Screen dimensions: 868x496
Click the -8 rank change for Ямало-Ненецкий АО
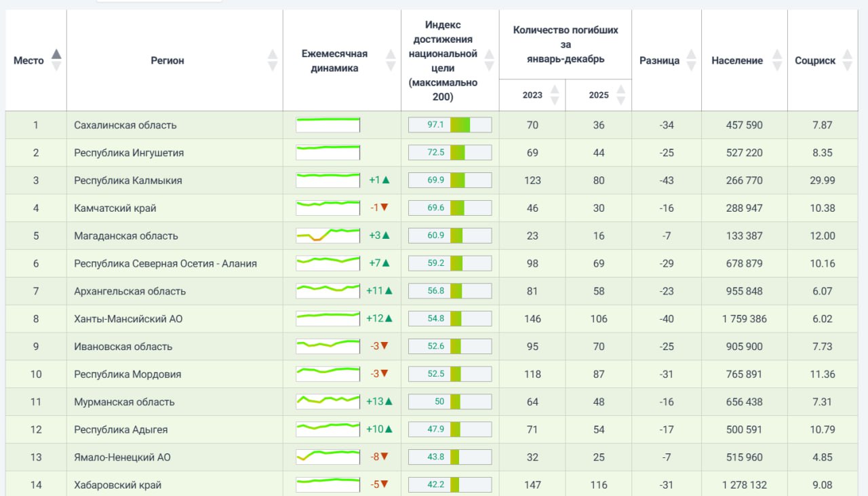(x=379, y=457)
